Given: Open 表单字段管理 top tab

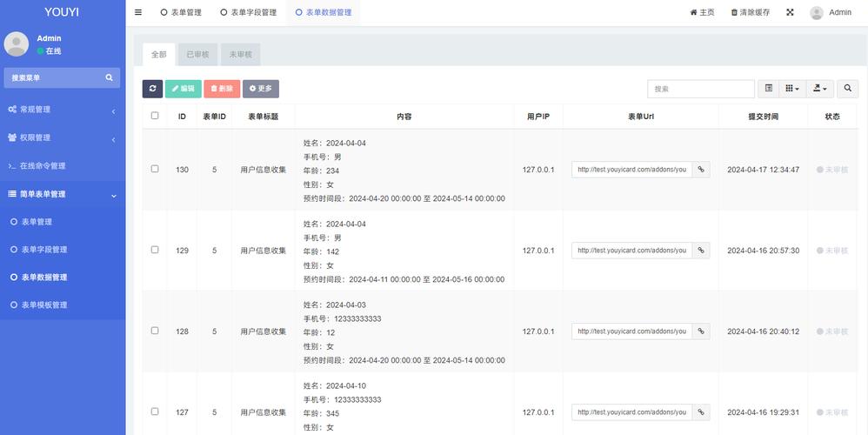Looking at the screenshot, I should [x=249, y=12].
